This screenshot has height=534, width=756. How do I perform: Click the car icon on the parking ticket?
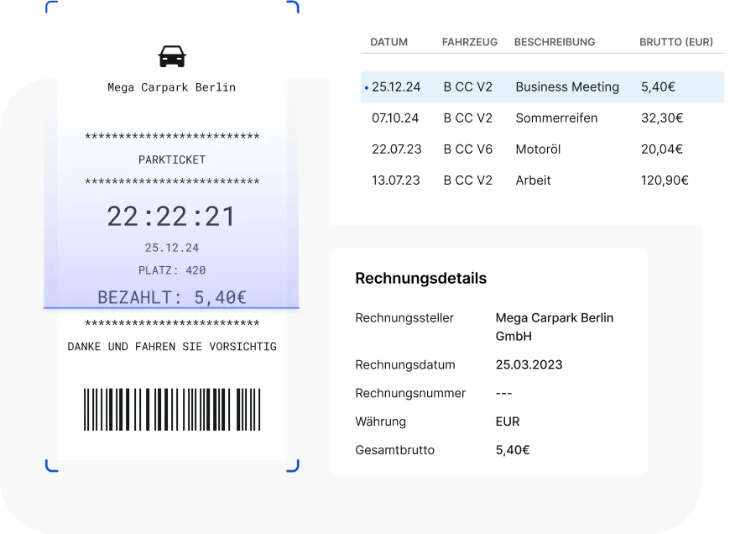[x=171, y=55]
